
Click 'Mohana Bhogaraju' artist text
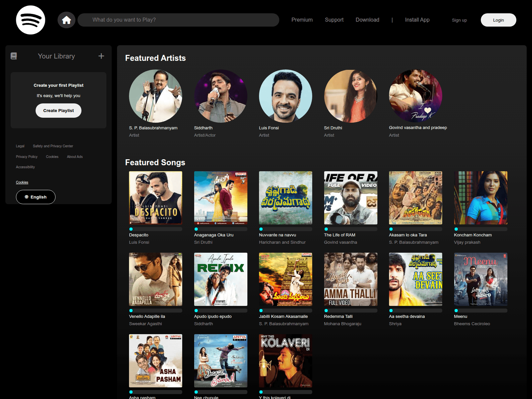[342, 324]
